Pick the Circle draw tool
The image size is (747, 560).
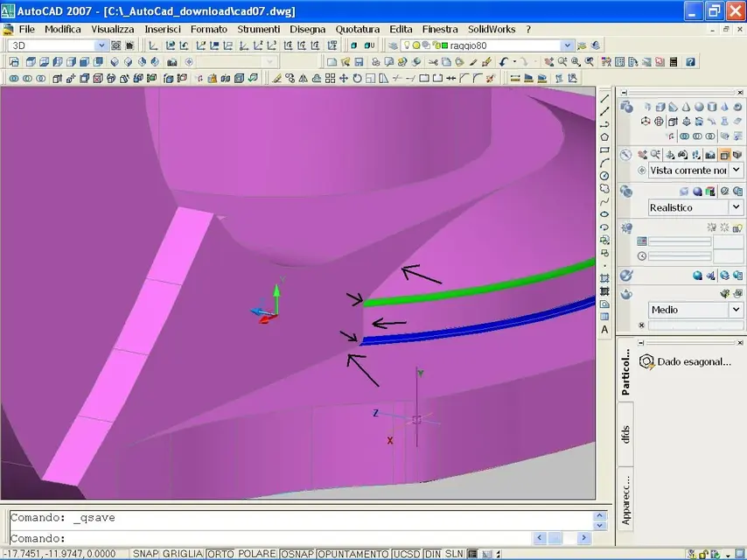coord(604,175)
